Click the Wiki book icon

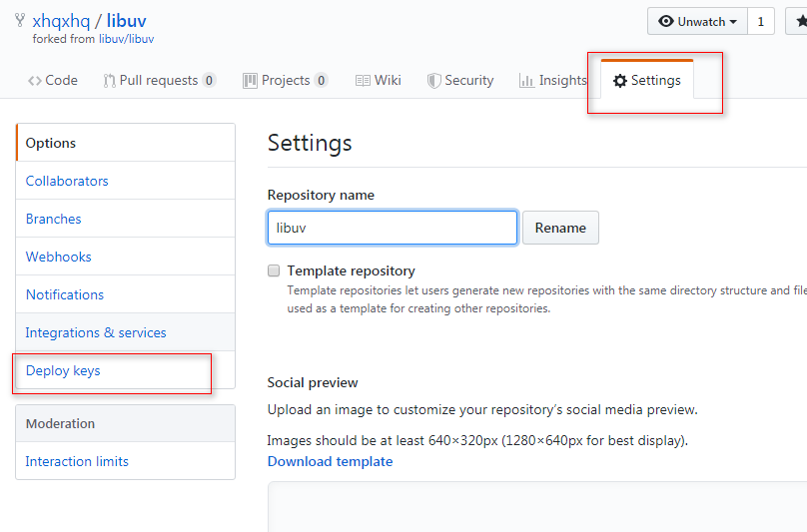pos(363,81)
